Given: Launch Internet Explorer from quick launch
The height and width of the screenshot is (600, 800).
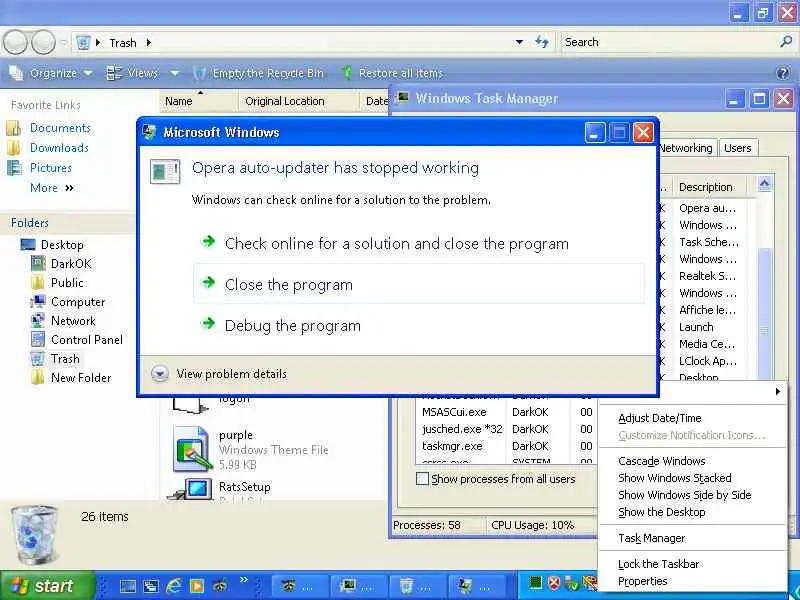Looking at the screenshot, I should coord(174,586).
